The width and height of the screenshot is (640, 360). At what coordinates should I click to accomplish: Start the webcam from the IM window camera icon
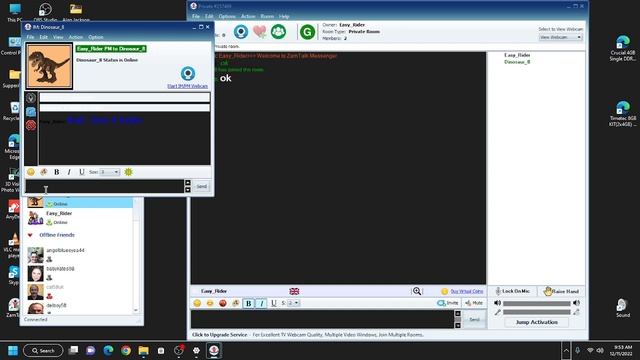coord(188,73)
